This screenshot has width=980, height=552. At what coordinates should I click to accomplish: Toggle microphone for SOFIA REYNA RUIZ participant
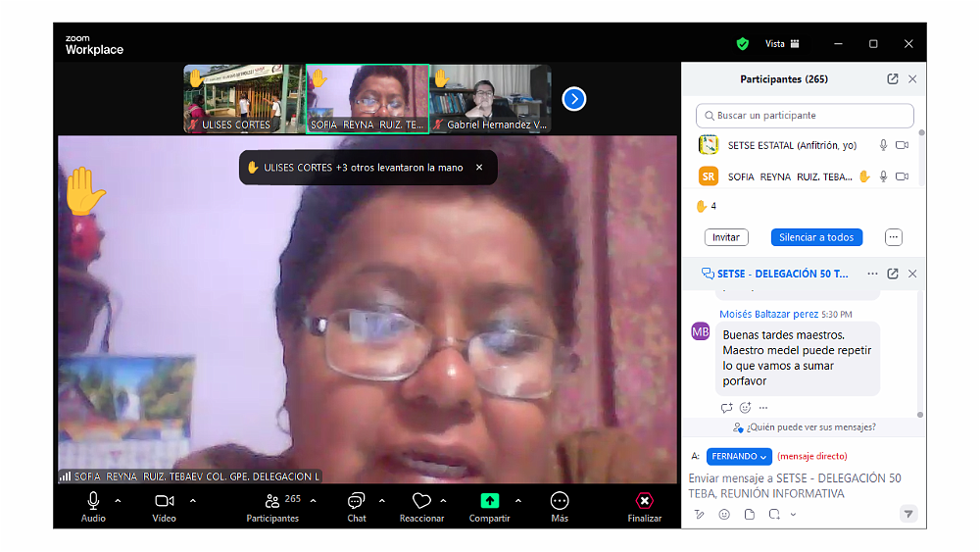883,176
